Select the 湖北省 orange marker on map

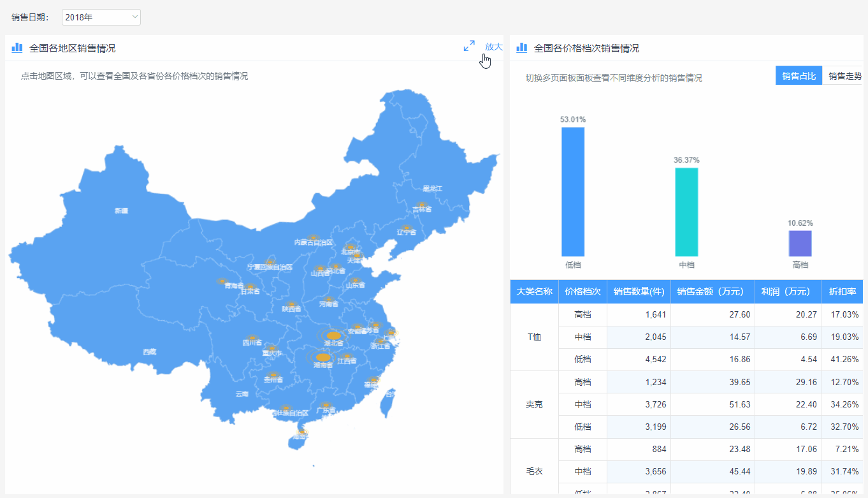coord(333,335)
